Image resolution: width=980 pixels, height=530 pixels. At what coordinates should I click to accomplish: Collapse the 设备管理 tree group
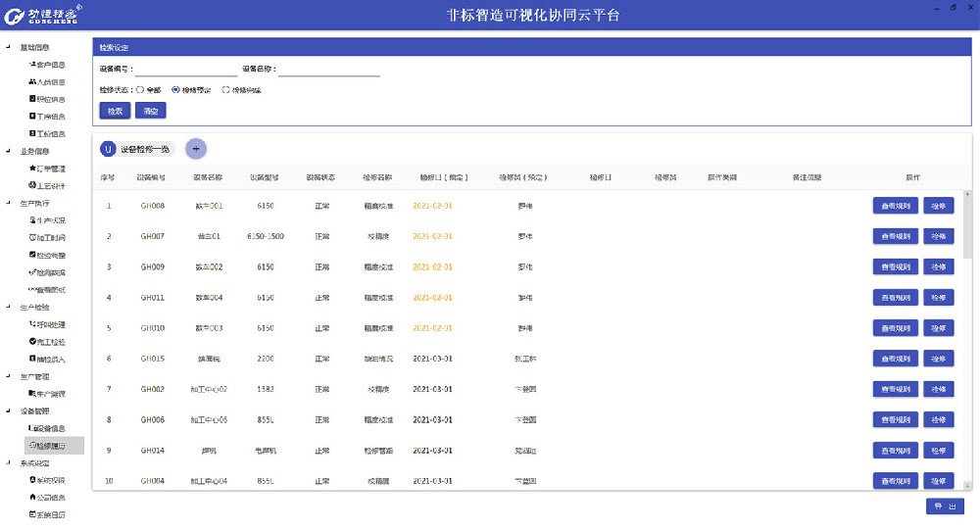[x=8, y=410]
